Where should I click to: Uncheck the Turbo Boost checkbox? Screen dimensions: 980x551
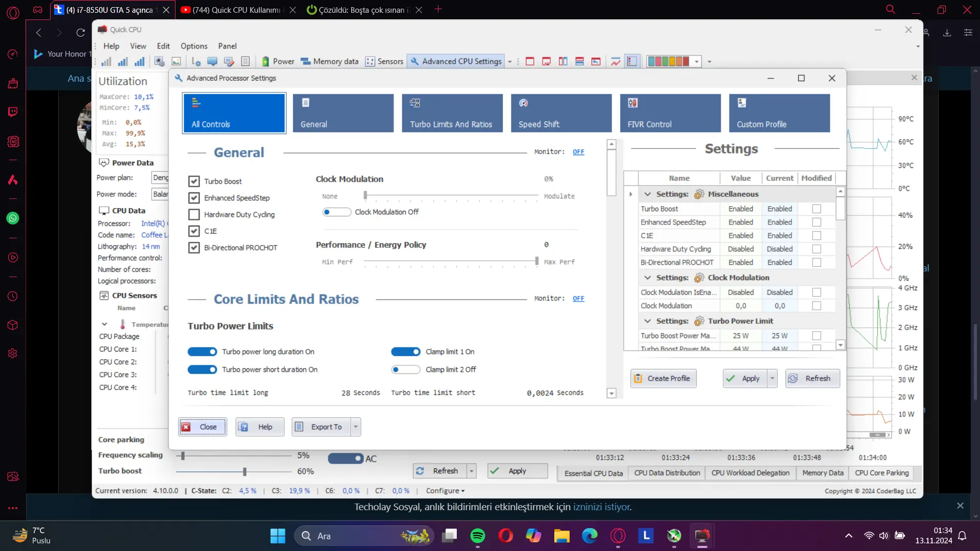(194, 181)
